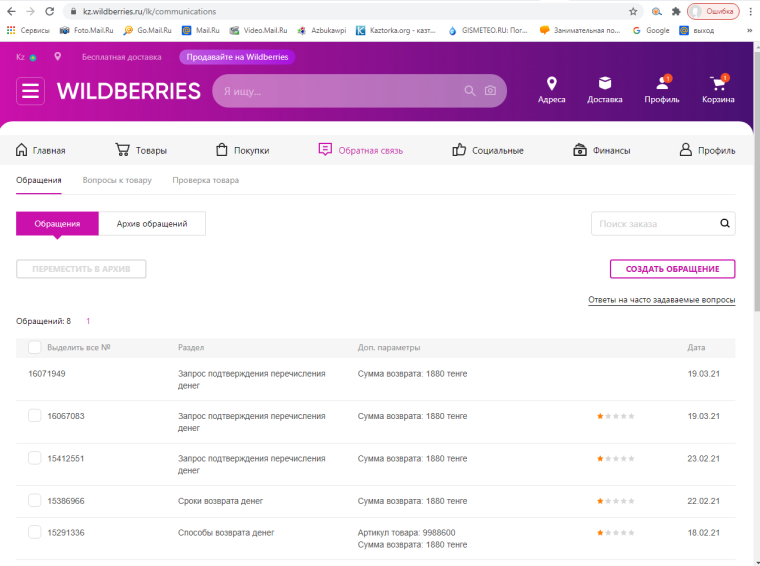760x566 pixels.
Task: Open 'Ответы на часто задаваемые вопросы' link
Action: [x=662, y=300]
